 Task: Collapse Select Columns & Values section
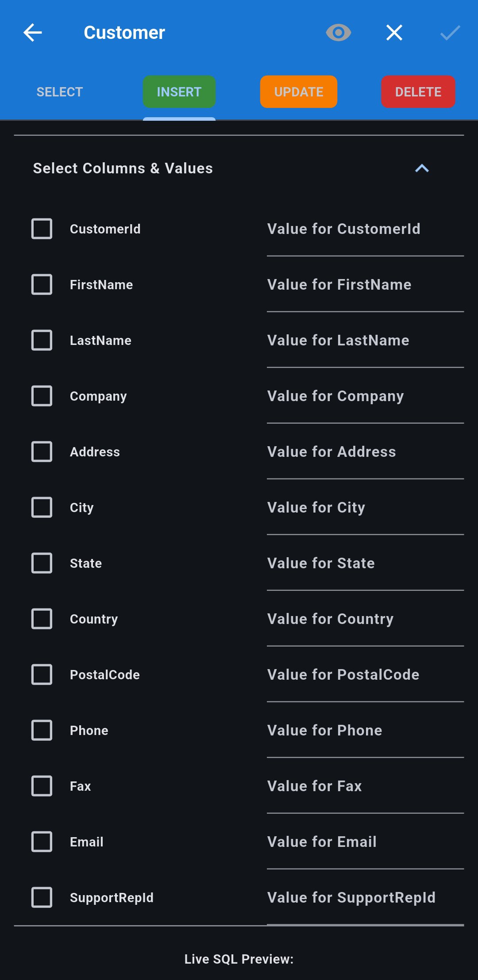422,168
